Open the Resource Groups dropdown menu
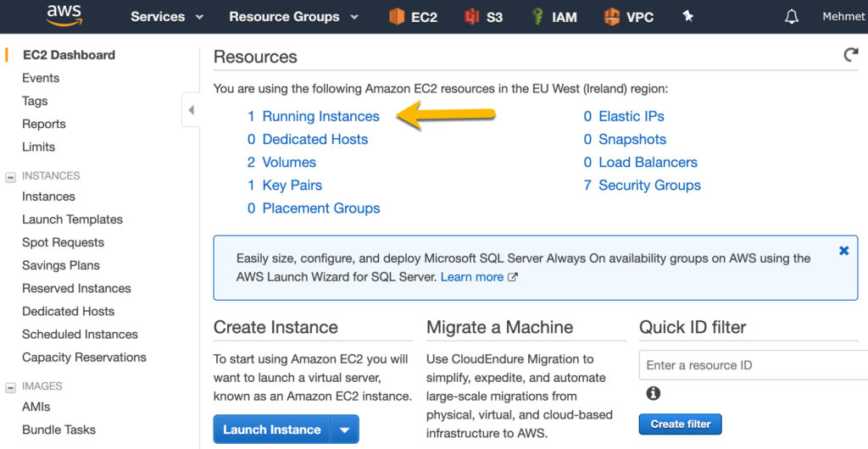The width and height of the screenshot is (868, 449). click(x=294, y=17)
